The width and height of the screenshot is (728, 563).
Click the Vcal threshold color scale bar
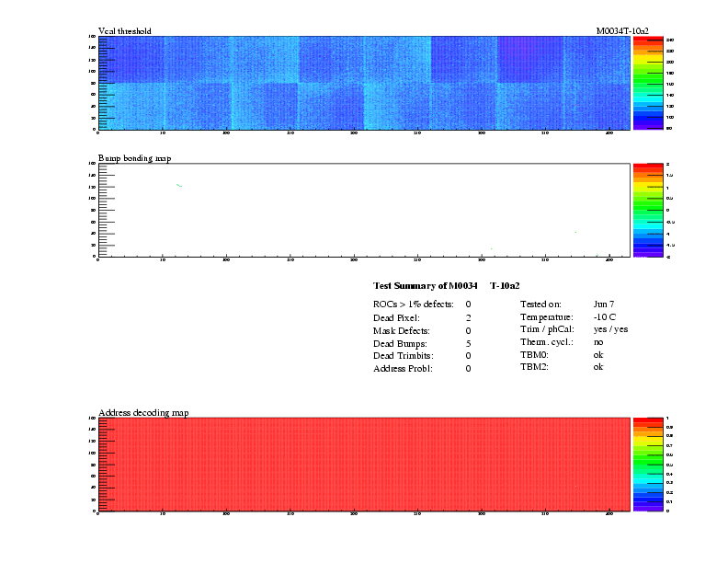click(648, 83)
